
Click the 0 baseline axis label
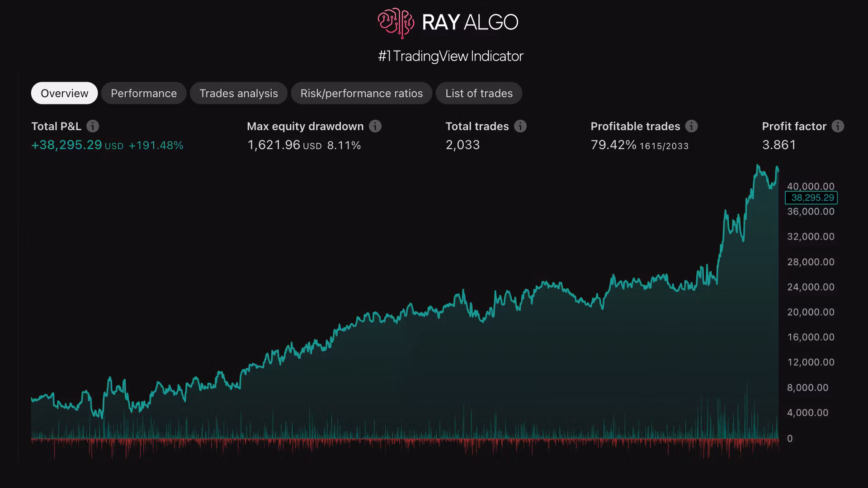(x=790, y=438)
